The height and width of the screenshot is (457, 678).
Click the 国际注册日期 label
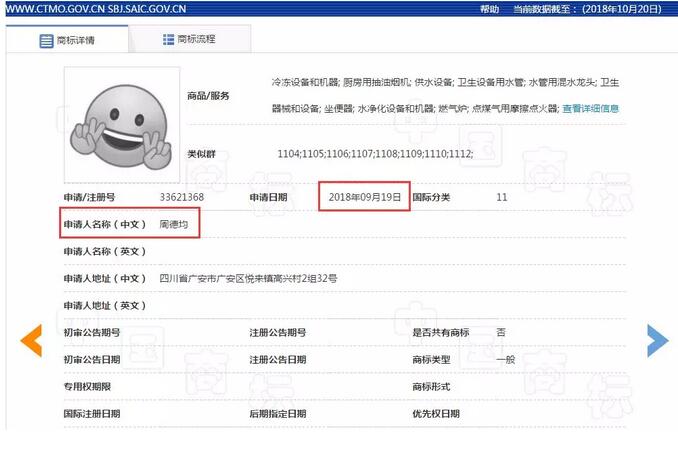(92, 414)
